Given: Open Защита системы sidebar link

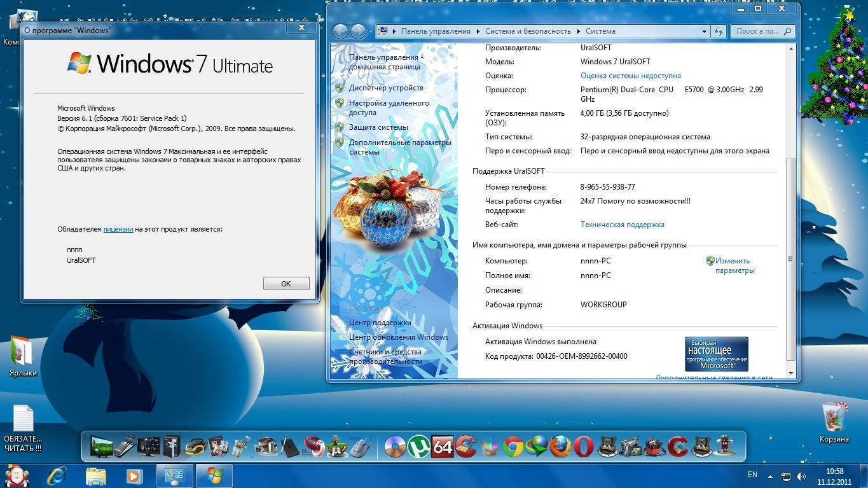Looking at the screenshot, I should coord(378,127).
